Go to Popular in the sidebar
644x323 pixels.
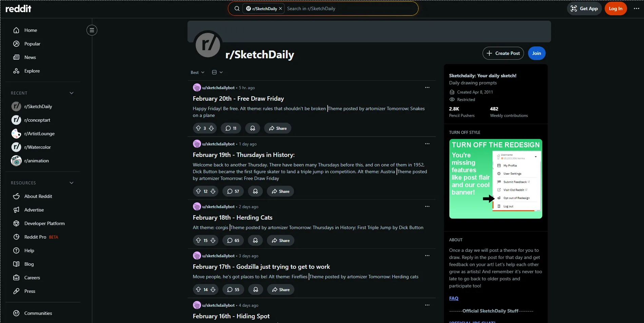(32, 44)
